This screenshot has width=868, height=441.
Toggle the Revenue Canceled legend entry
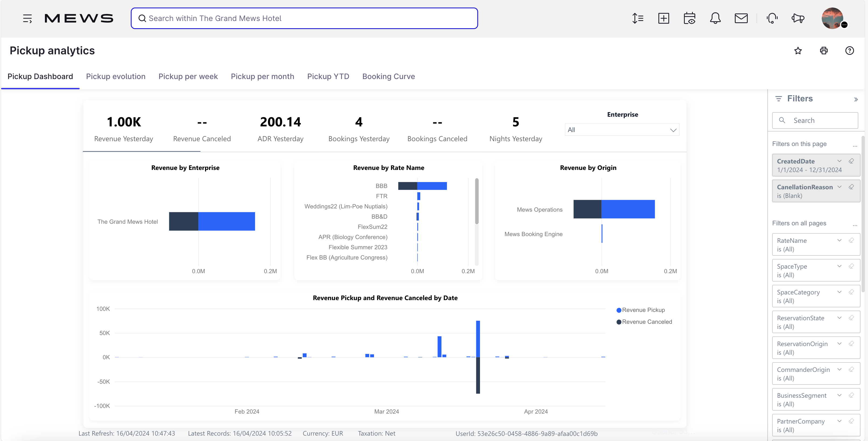point(644,322)
